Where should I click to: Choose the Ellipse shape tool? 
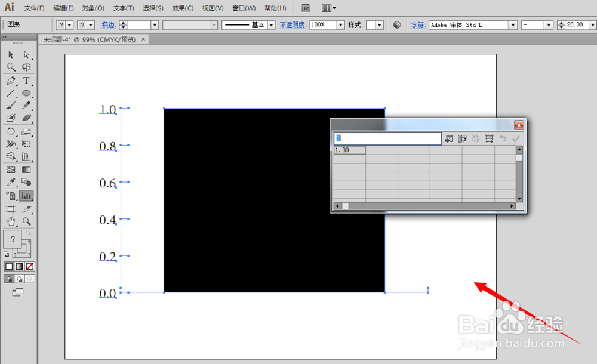pos(26,93)
